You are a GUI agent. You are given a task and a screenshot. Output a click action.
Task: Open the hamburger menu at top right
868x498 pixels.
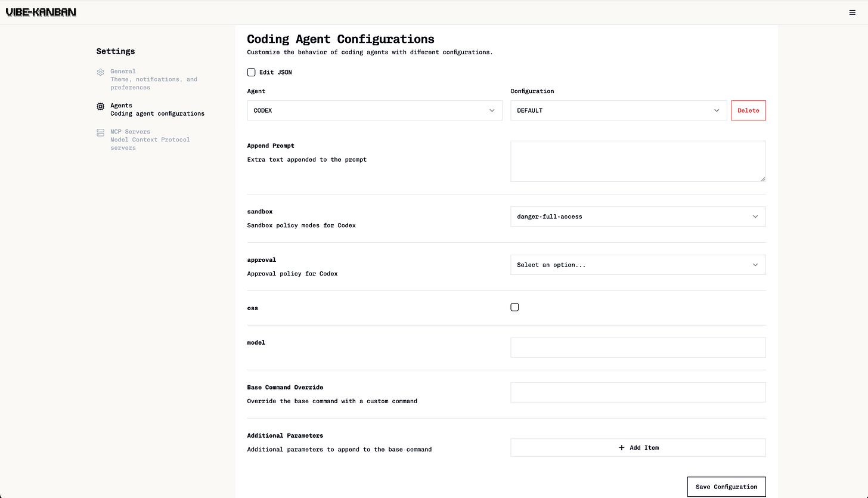pyautogui.click(x=852, y=12)
